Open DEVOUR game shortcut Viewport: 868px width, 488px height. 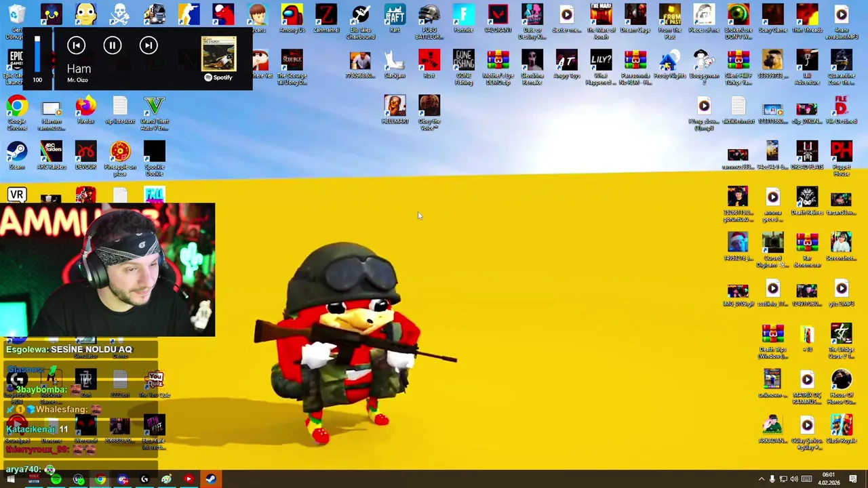tap(85, 155)
